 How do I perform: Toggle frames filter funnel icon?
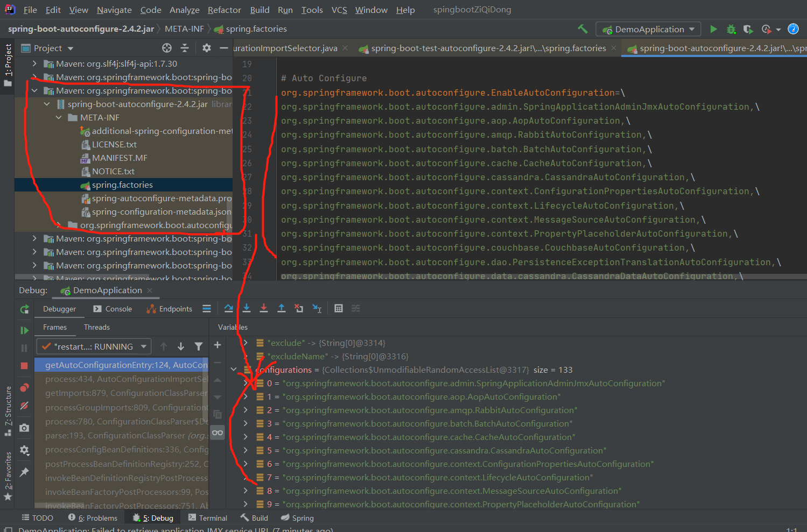tap(199, 346)
